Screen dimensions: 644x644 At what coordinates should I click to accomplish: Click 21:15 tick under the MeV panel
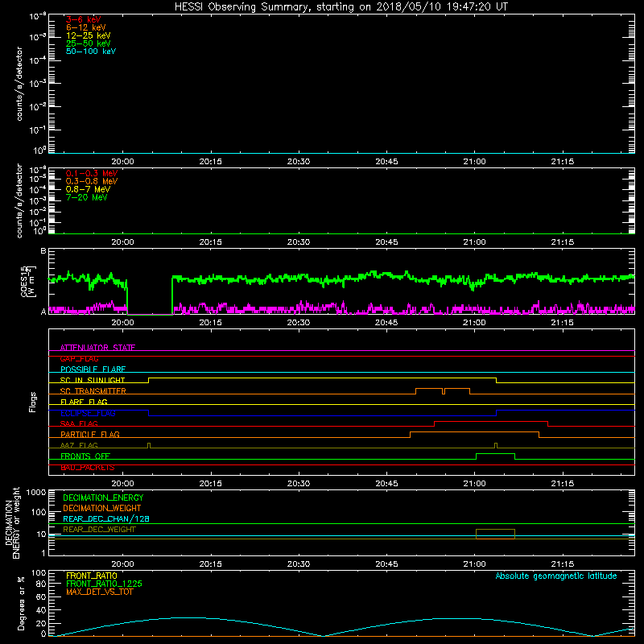pyautogui.click(x=562, y=242)
